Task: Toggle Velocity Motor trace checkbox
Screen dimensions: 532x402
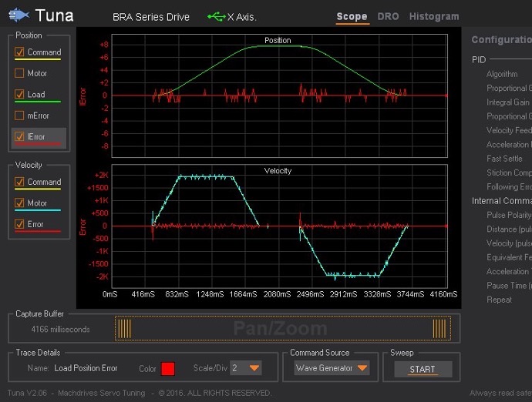Action: click(19, 203)
